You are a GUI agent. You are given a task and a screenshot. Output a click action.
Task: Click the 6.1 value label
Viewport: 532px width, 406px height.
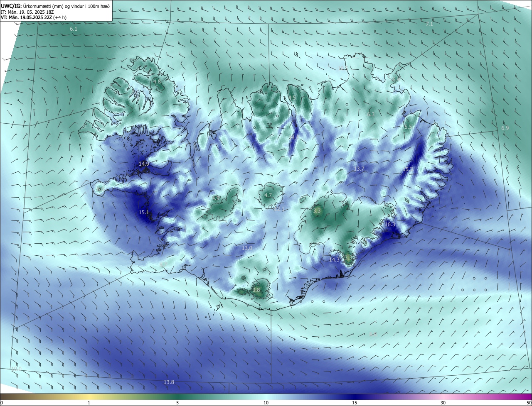74,29
